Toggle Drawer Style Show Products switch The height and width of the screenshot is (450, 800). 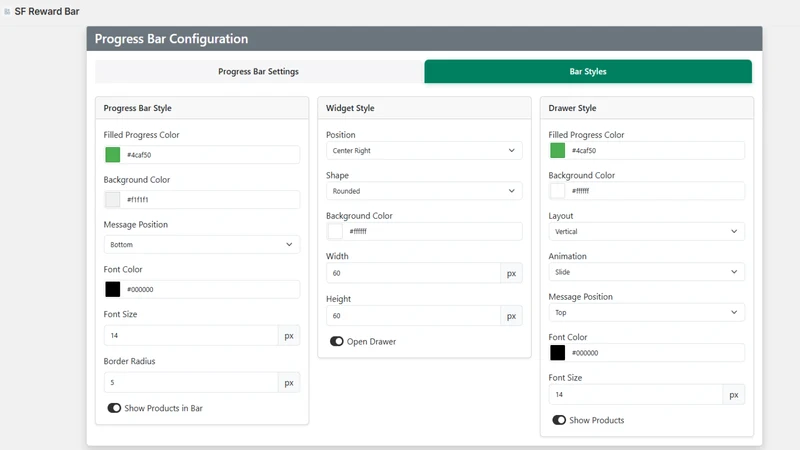[x=559, y=420]
